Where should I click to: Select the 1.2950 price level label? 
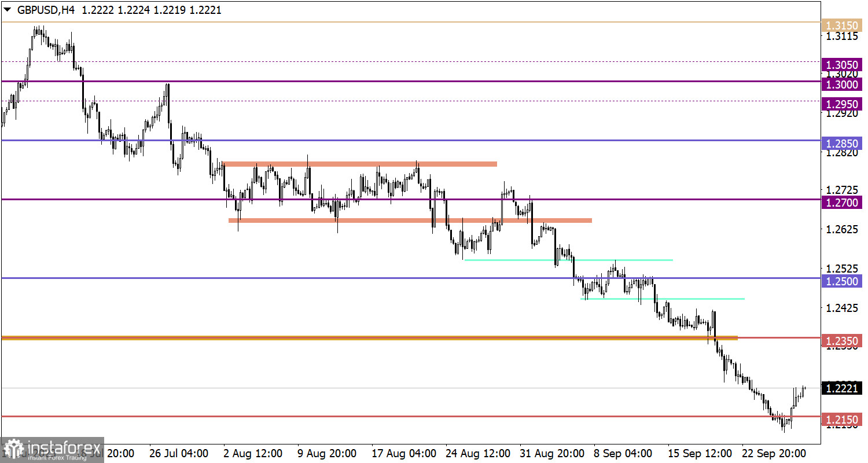[843, 104]
